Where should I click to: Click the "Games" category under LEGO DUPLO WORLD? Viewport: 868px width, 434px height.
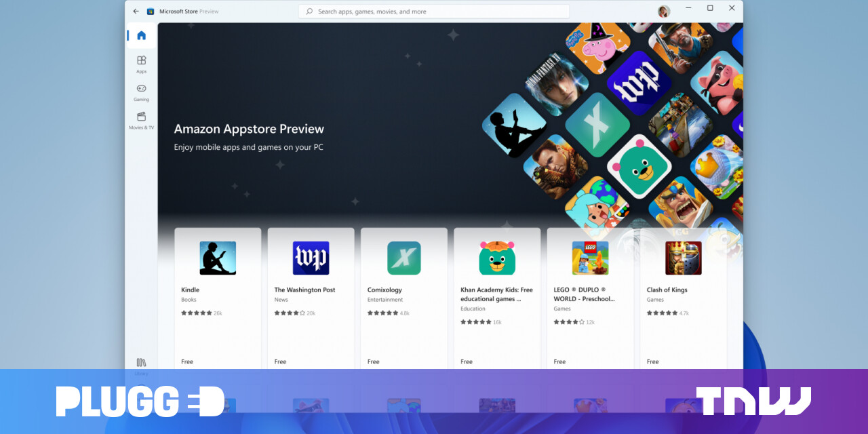point(562,309)
